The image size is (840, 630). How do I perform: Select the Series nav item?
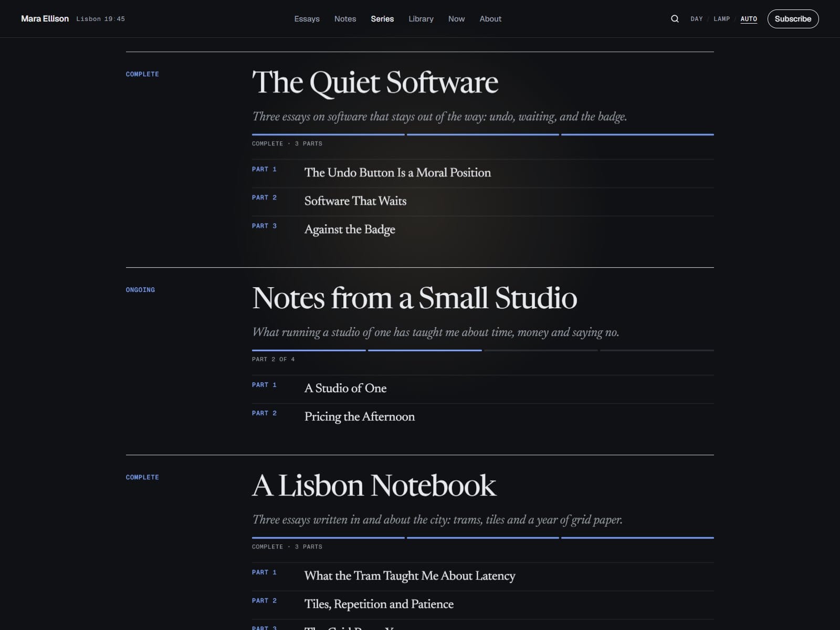tap(382, 19)
